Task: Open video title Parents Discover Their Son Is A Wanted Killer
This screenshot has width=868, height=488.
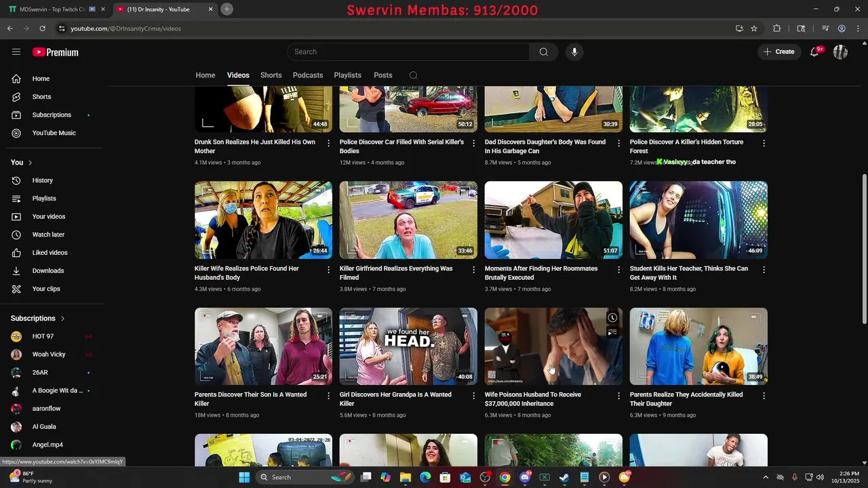Action: click(x=250, y=399)
